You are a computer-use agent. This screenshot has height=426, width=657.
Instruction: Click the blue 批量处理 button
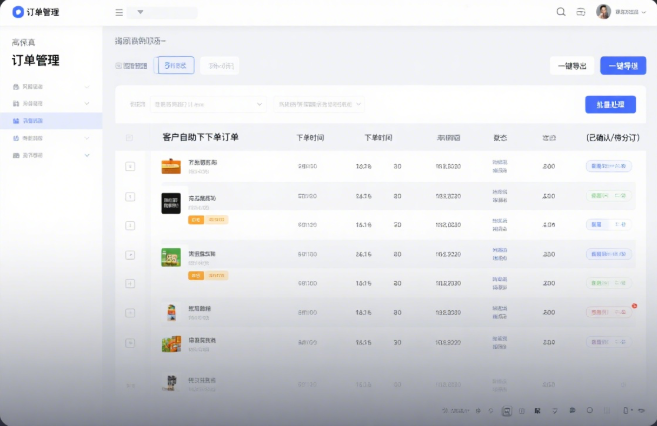(610, 104)
